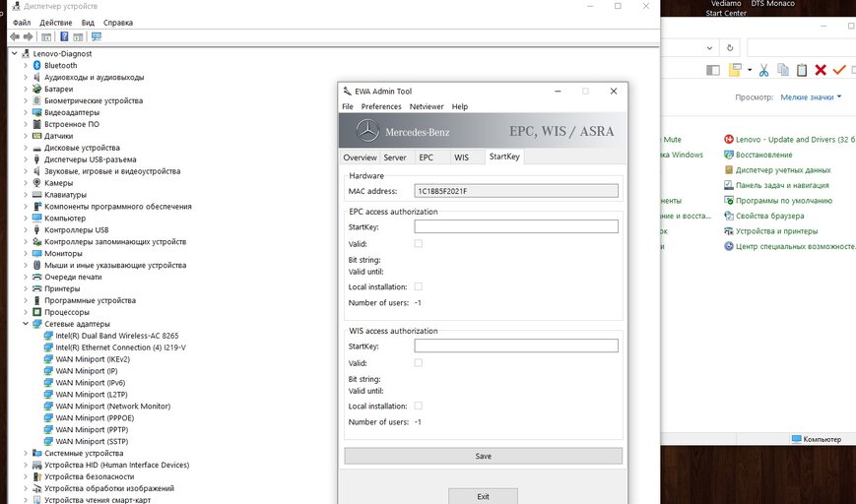856x504 pixels.
Task: Open Диспетчер учетных данных in Control Panel
Action: pos(777,170)
